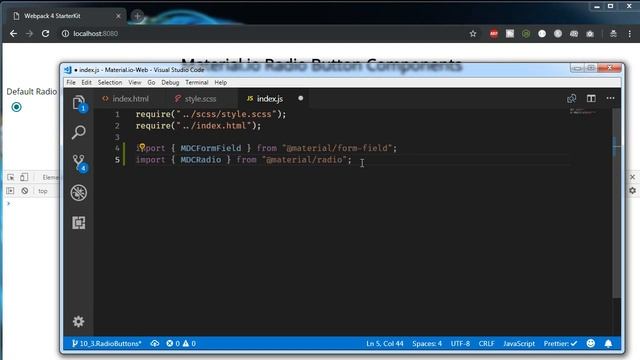Close the Webpack 4 StarterKit browser tab

pyautogui.click(x=118, y=16)
